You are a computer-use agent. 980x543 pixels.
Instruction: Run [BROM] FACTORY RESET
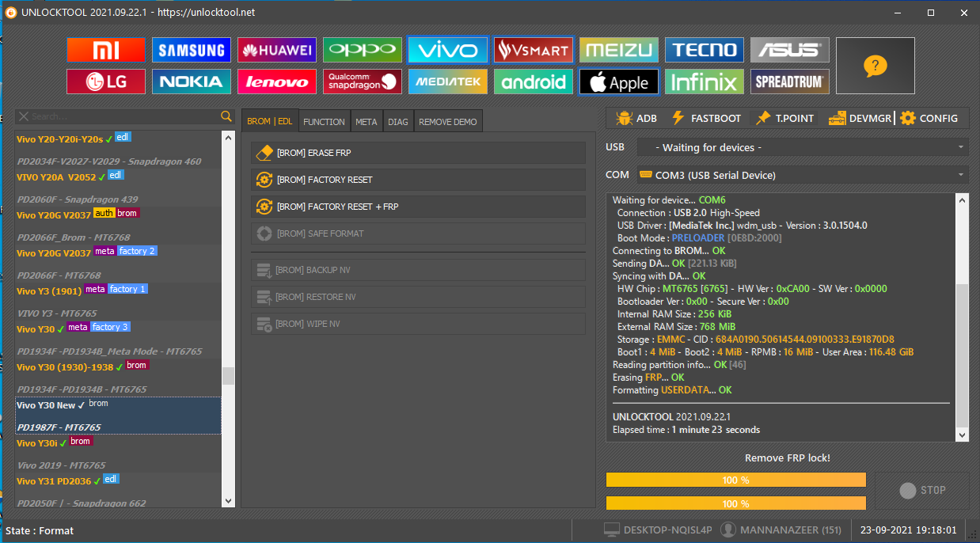[x=418, y=180]
